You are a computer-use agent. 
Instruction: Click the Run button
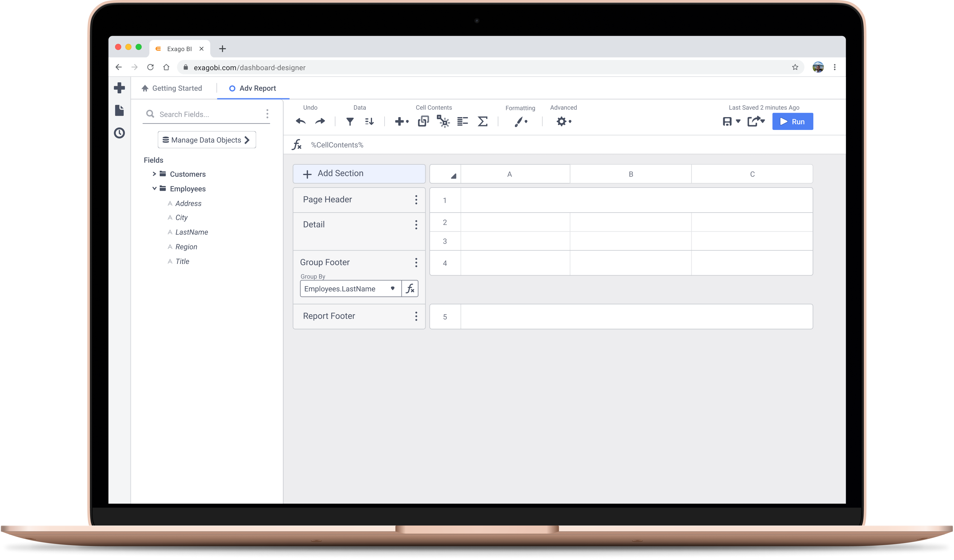click(x=792, y=122)
